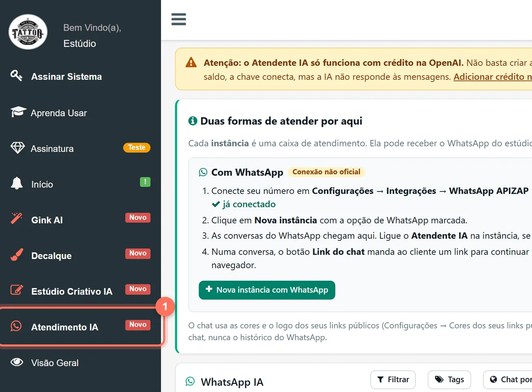This screenshot has width=532, height=392.
Task: Open the hamburger menu icon
Action: (179, 19)
